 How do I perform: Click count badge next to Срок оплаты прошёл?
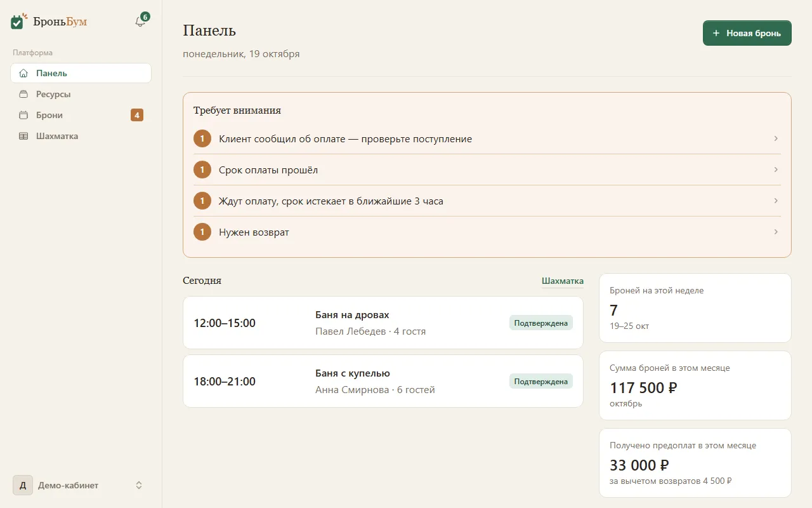(202, 170)
